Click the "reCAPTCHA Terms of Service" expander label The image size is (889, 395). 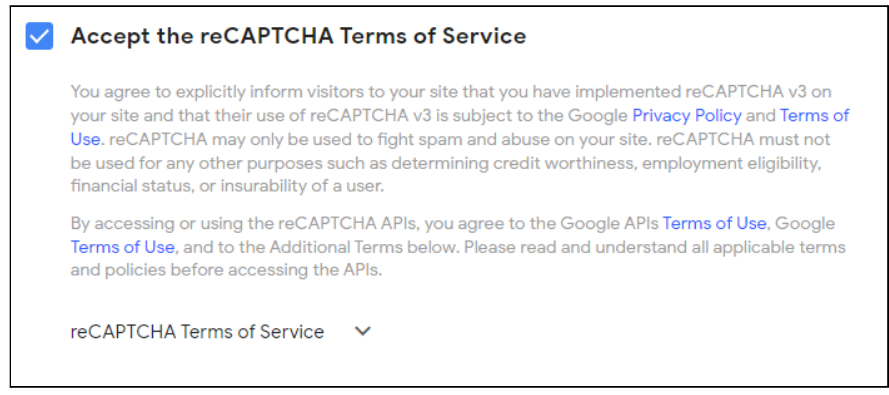point(197,332)
